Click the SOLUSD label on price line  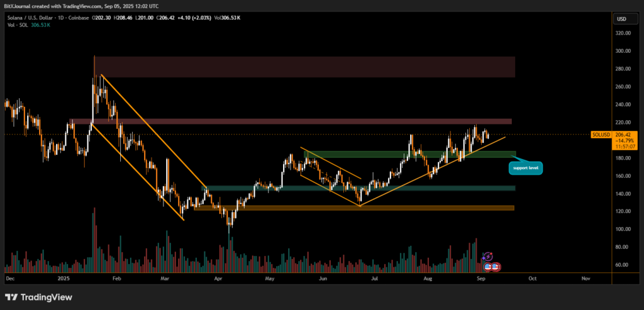click(x=602, y=134)
